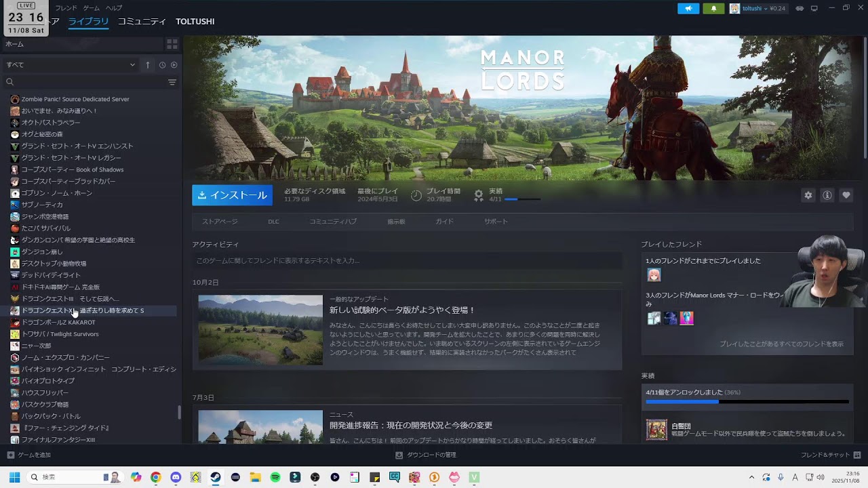
Task: Open the collections grid view icon
Action: pyautogui.click(x=172, y=44)
